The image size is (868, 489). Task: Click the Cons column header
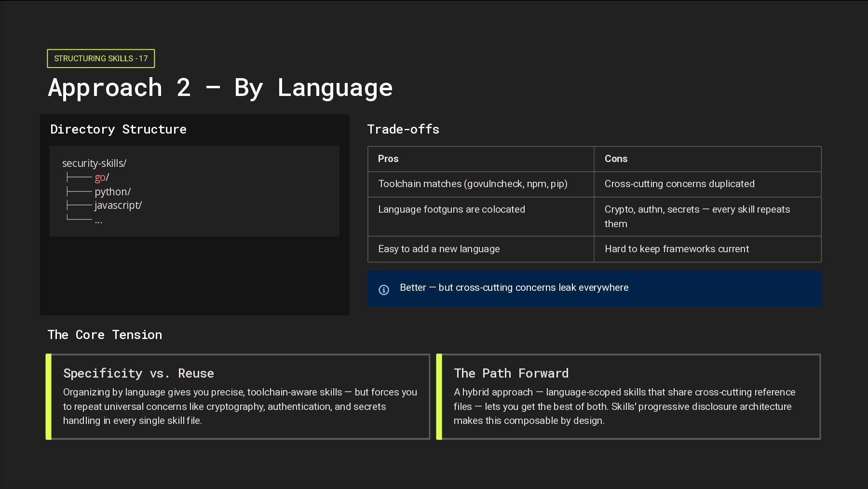click(616, 159)
